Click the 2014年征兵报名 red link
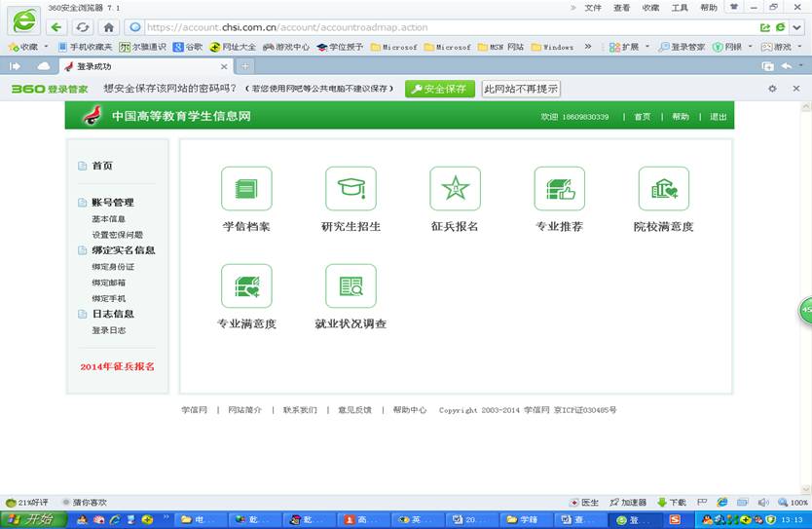Screen dimensions: 812x529 coord(117,366)
